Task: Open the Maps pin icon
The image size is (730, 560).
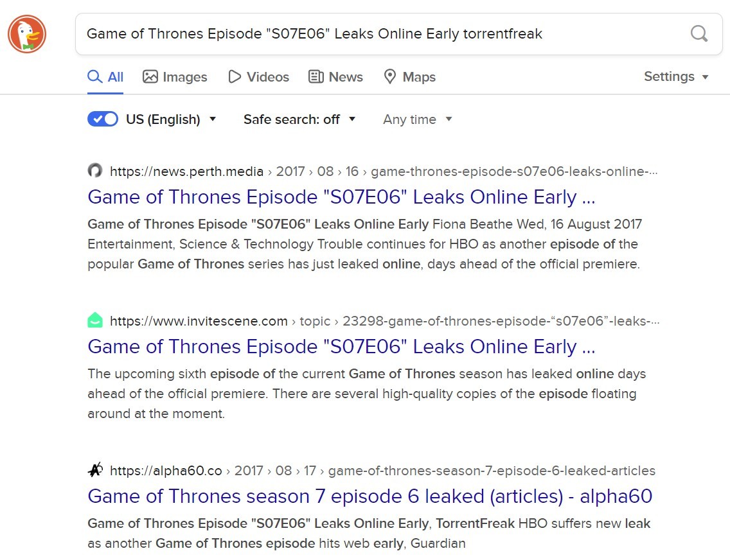Action: pos(389,77)
